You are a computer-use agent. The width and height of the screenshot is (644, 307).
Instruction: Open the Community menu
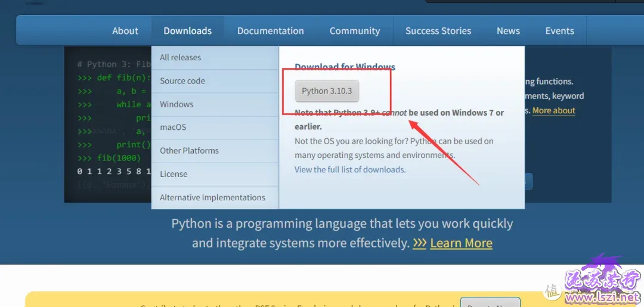(x=355, y=31)
